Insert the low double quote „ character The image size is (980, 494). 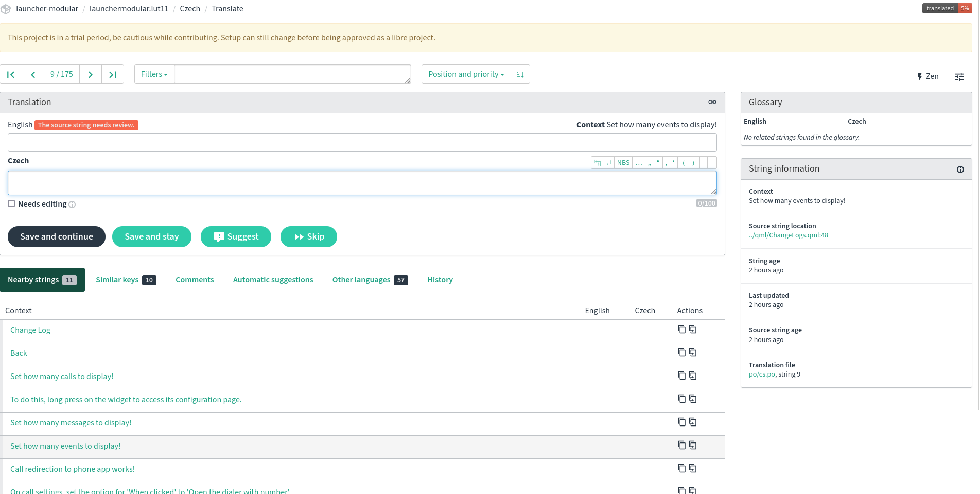click(x=650, y=163)
